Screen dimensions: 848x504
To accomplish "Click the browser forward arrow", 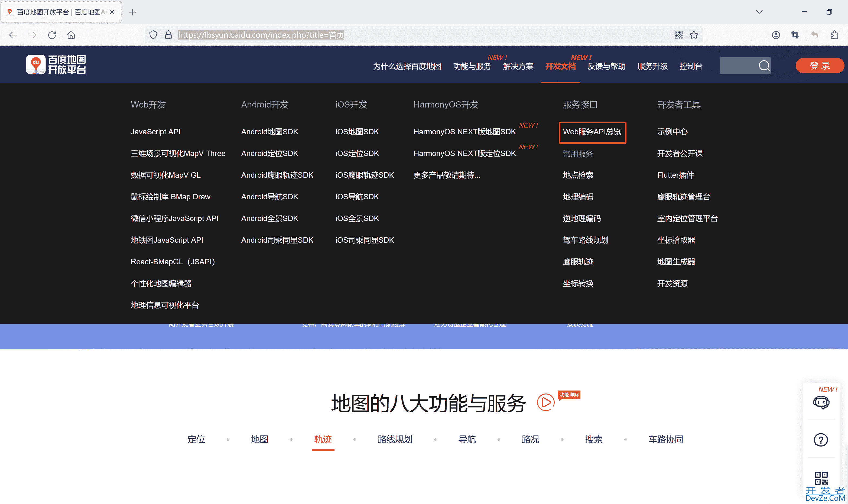I will 32,35.
